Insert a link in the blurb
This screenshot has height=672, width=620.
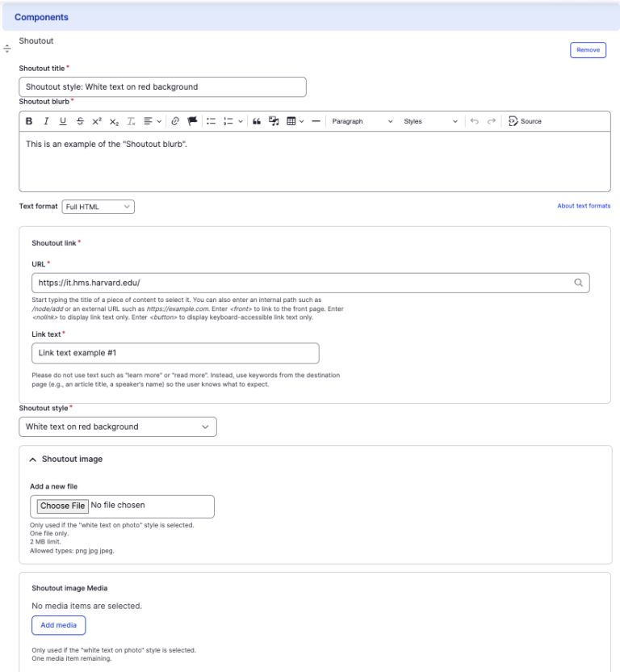175,121
